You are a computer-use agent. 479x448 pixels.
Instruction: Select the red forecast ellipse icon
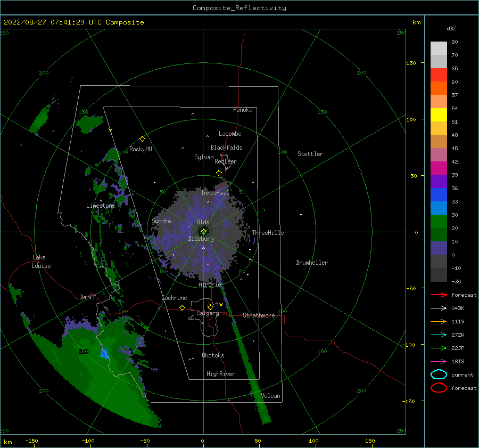[x=439, y=388]
